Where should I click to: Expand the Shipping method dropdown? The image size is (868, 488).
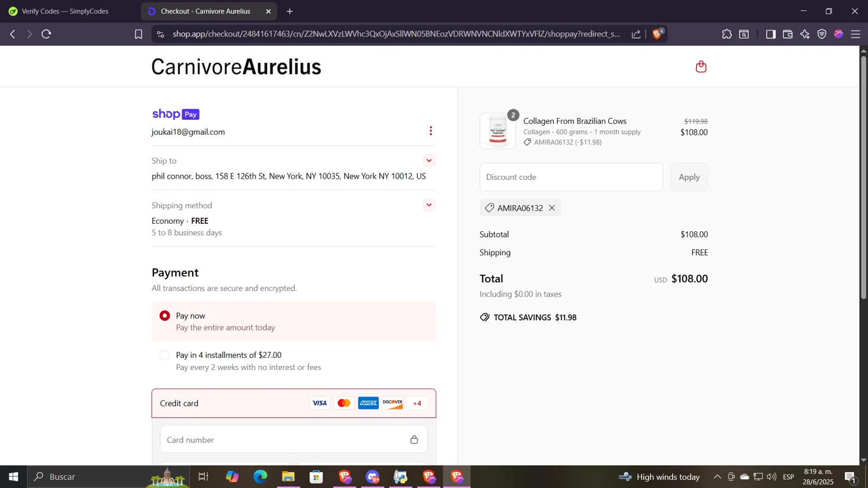(x=429, y=205)
